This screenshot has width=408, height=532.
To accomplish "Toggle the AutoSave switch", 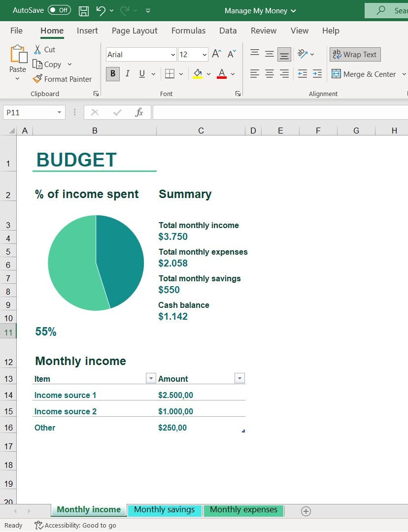I will (59, 10).
